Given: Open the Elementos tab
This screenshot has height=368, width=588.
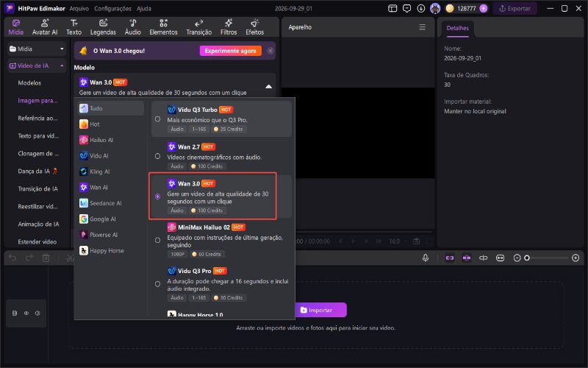Looking at the screenshot, I should click(x=163, y=27).
